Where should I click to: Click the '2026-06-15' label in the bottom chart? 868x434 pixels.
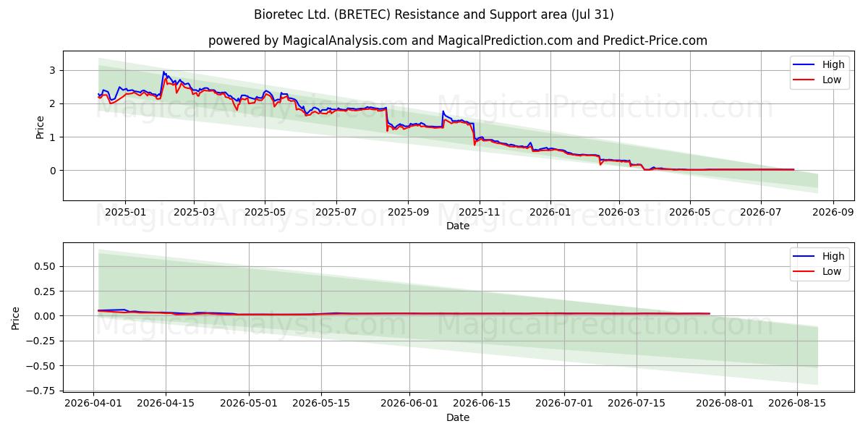click(x=482, y=404)
